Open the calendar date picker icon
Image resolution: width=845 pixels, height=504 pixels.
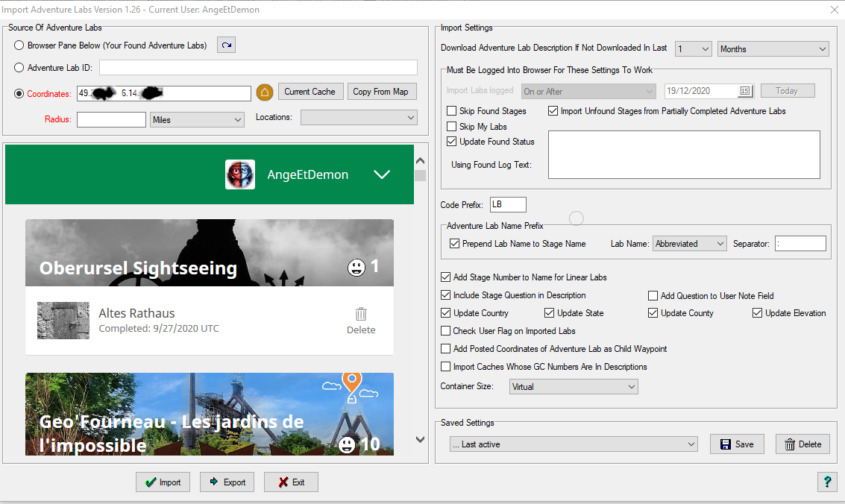point(745,91)
